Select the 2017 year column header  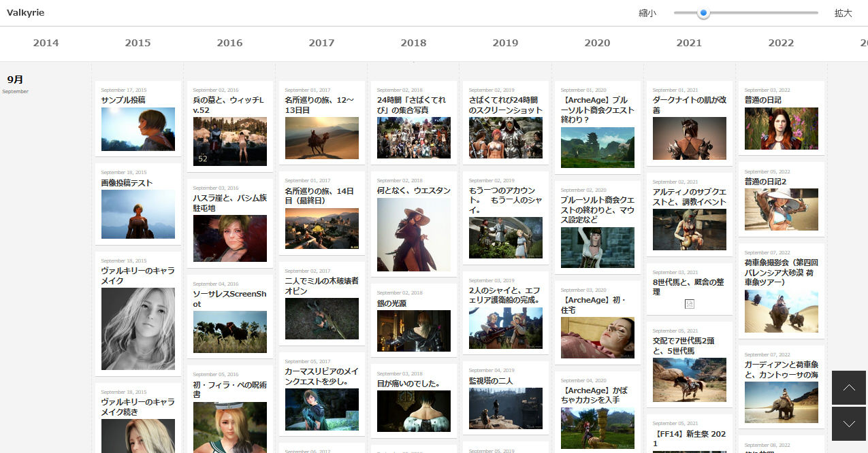tap(321, 43)
